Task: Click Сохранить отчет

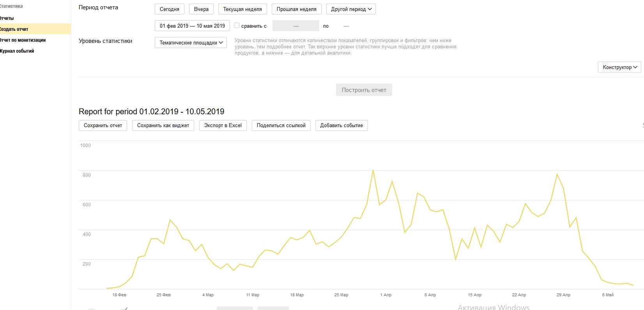Action: tap(103, 126)
